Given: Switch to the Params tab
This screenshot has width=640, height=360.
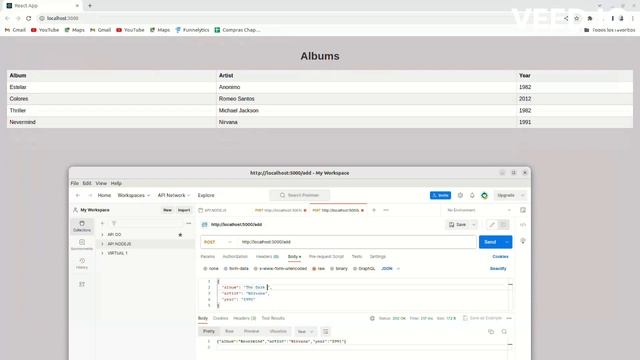Looking at the screenshot, I should point(208,257).
